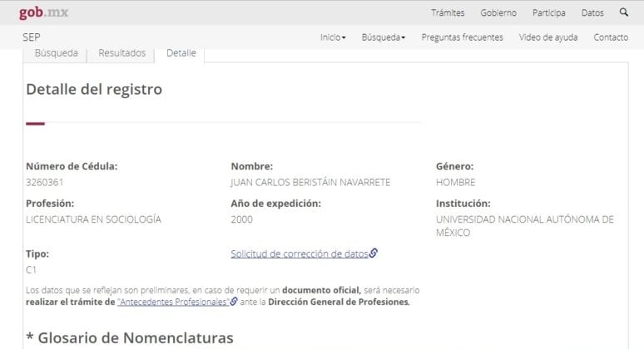Follow the "Antecedentes Profesionales" link
The image size is (644, 349).
173,302
